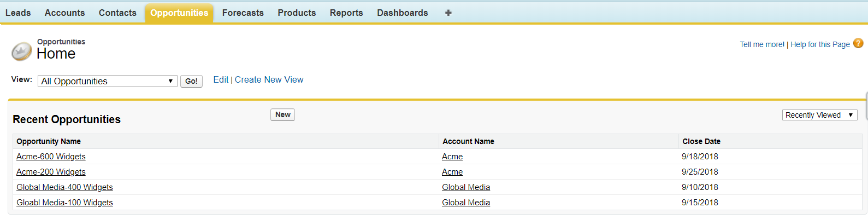
Task: Click the Create New View link
Action: point(269,80)
